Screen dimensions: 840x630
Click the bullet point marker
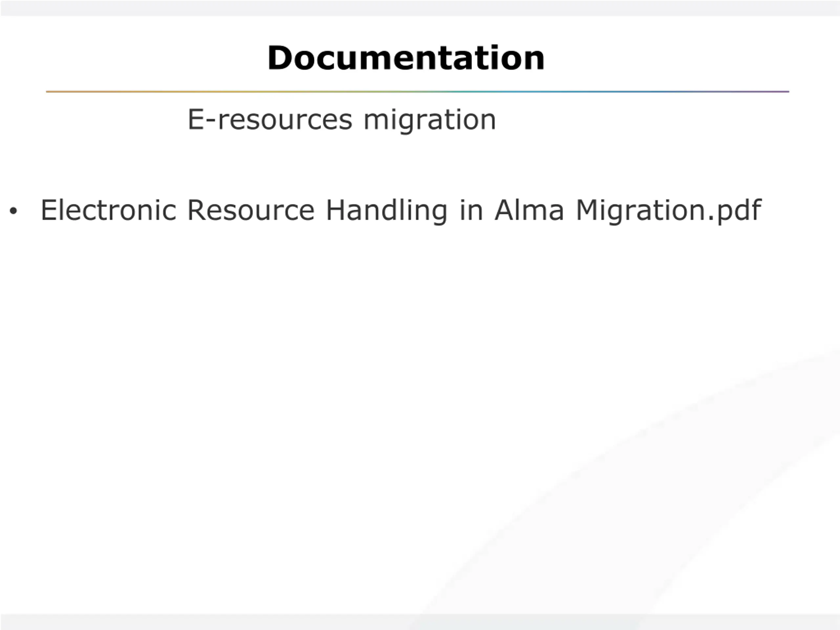click(13, 210)
